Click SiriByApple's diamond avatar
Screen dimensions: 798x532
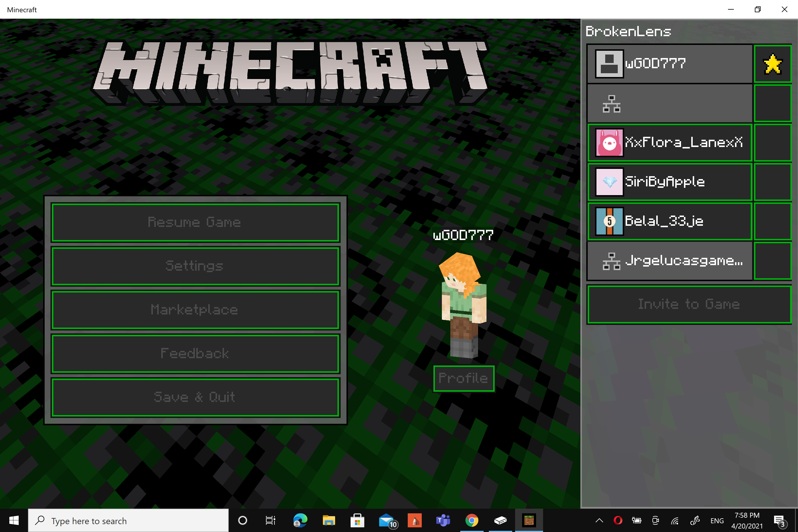[609, 182]
